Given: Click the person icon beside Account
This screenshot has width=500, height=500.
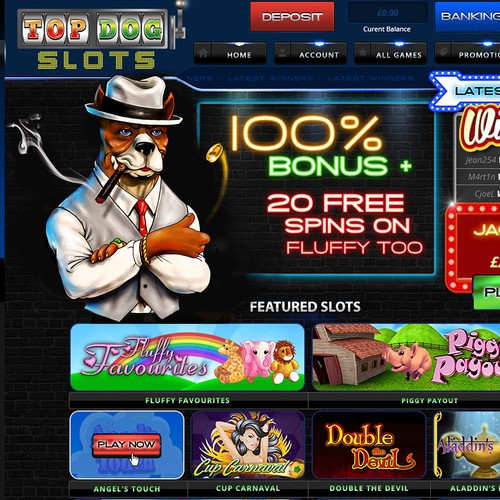Looking at the screenshot, I should (283, 54).
